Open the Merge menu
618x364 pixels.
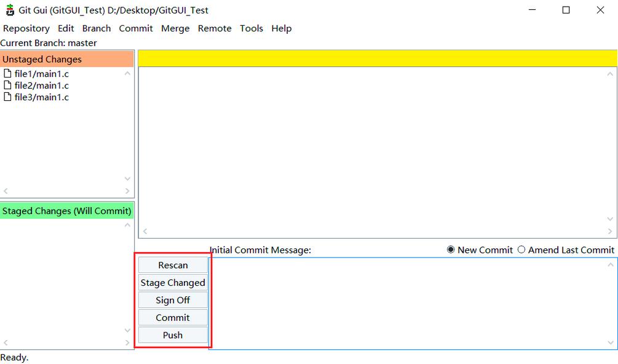pos(175,28)
